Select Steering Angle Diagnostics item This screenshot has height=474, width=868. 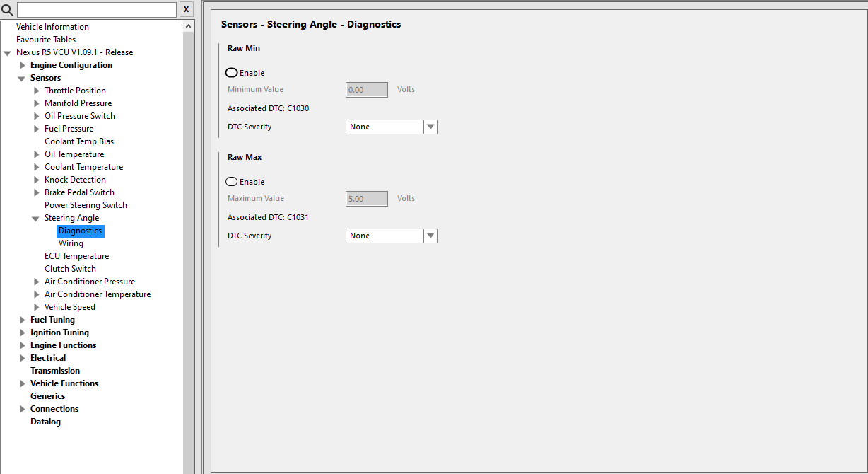[81, 231]
